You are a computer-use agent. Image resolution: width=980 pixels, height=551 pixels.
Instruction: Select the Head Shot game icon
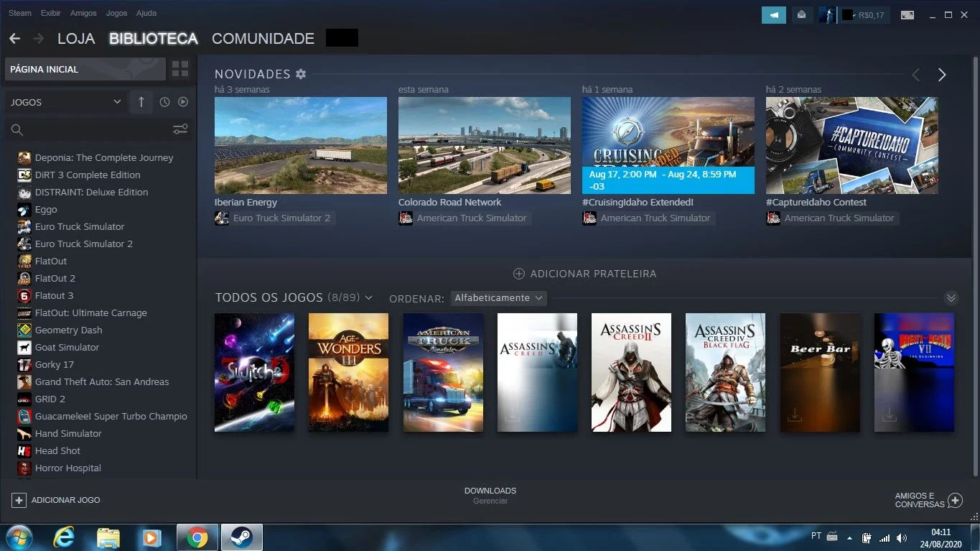[24, 450]
